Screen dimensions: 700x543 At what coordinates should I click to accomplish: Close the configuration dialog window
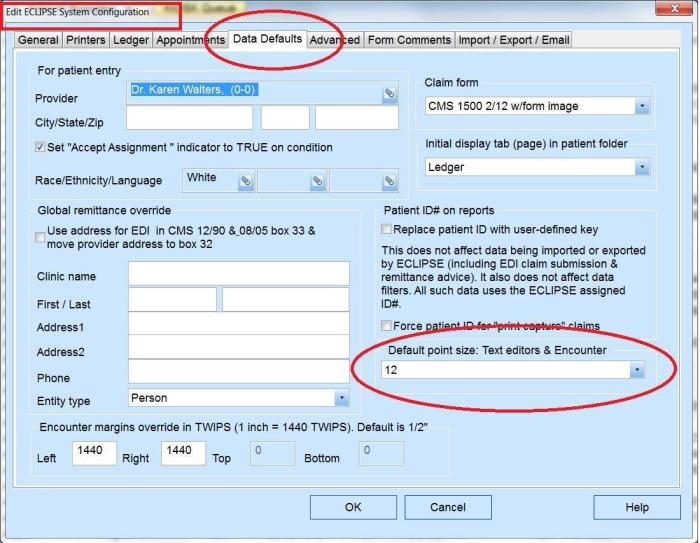(674, 8)
